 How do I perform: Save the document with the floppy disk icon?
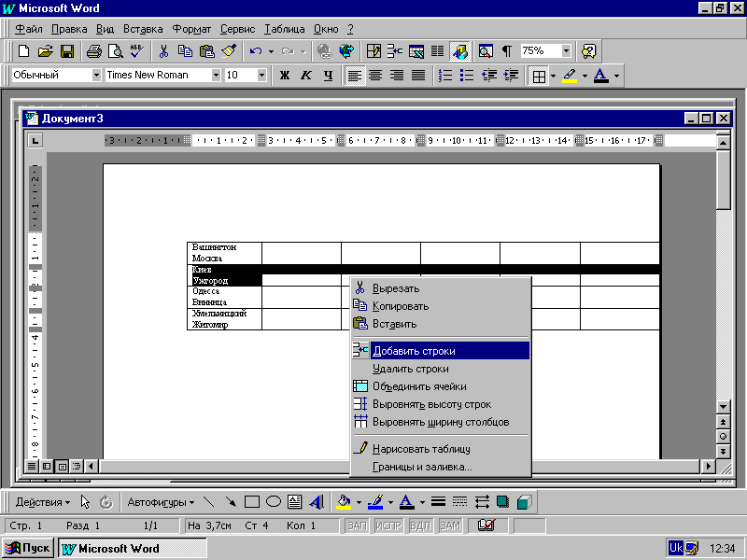pos(67,51)
